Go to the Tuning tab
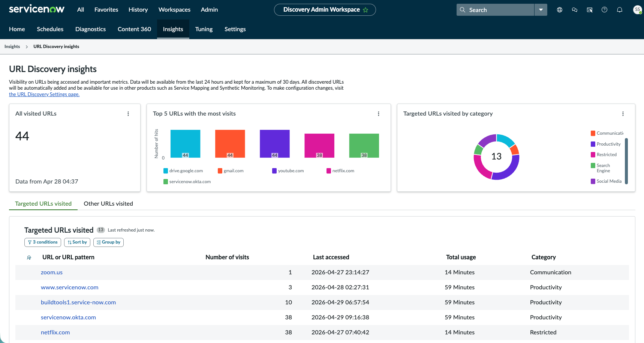Viewport: 644px width, 343px height. coord(204,29)
